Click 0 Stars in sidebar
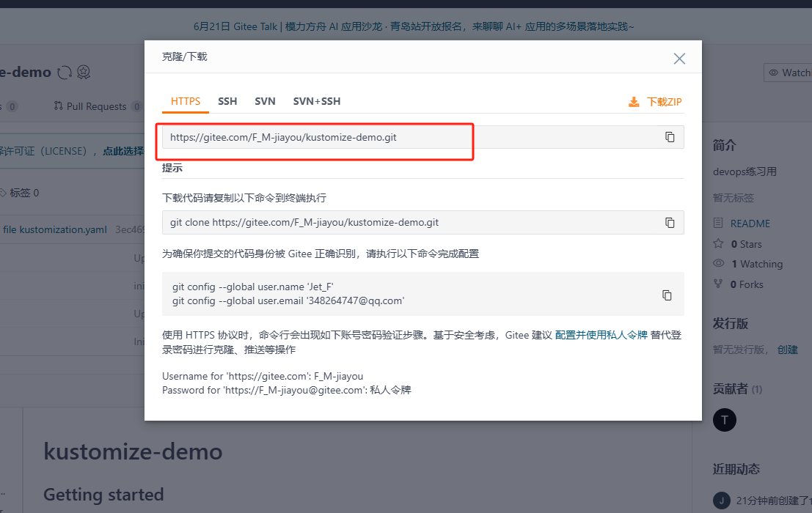Viewport: 812px width, 513px height. (x=746, y=244)
